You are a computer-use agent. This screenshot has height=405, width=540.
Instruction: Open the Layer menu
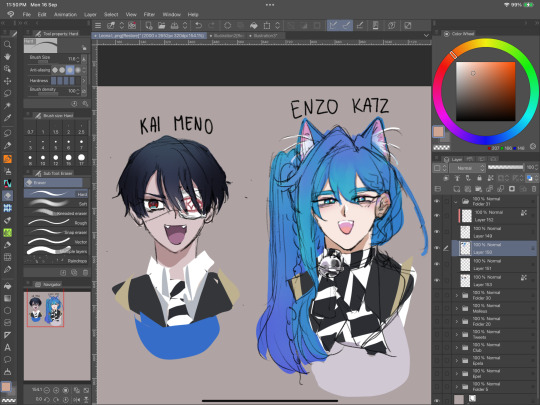tap(90, 14)
